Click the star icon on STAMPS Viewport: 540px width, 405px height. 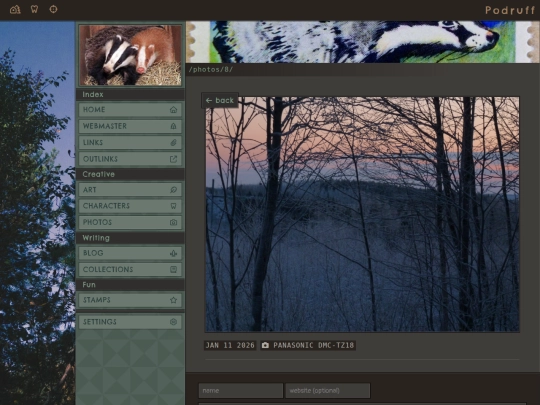[173, 300]
